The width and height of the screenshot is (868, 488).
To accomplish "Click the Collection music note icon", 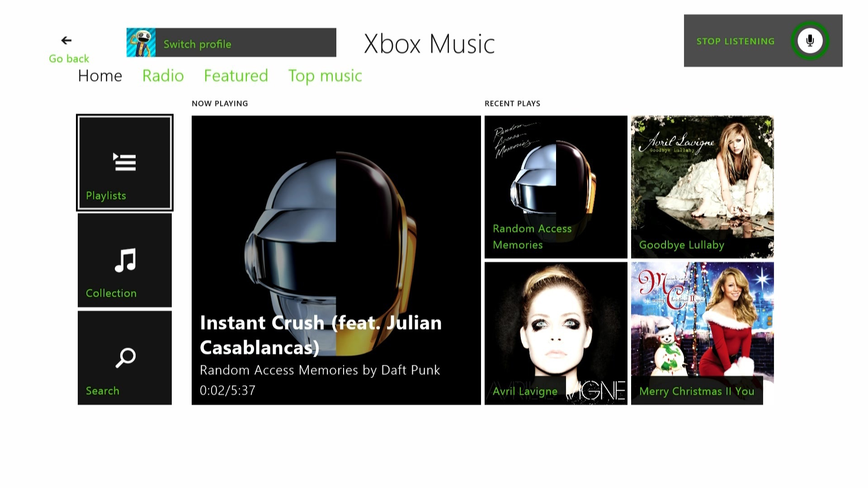I will point(125,260).
